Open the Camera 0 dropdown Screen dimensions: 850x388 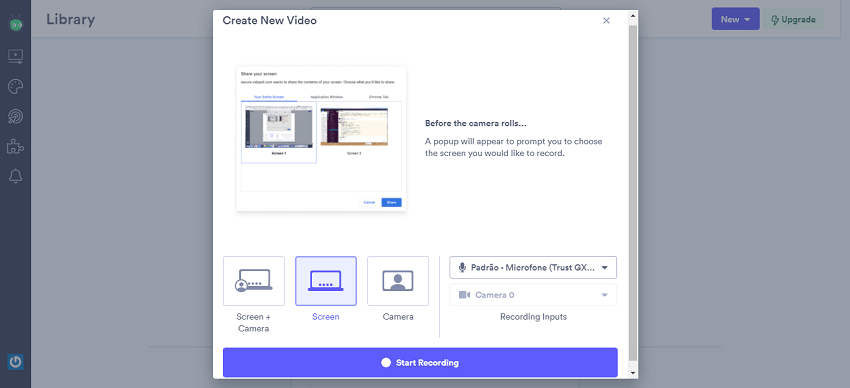click(x=533, y=295)
